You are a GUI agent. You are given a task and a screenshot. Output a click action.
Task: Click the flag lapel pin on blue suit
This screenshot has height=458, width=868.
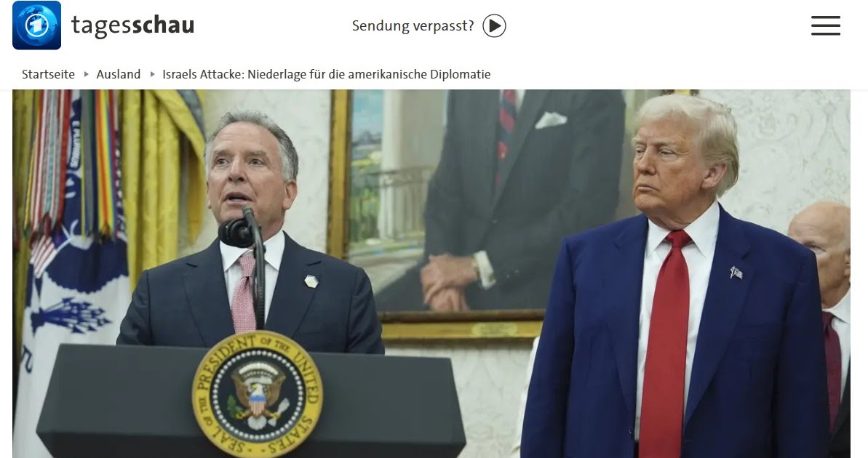click(x=736, y=272)
